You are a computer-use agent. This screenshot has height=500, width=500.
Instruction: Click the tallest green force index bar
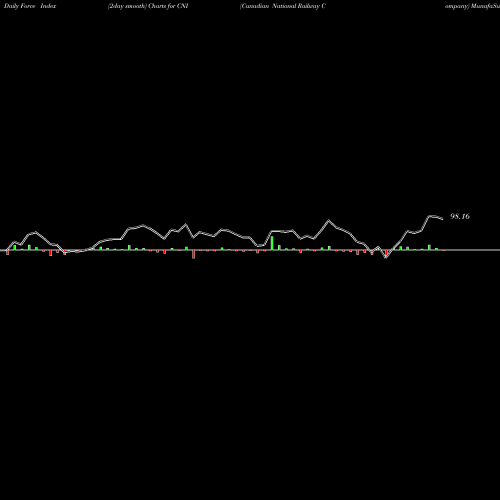[x=272, y=243]
